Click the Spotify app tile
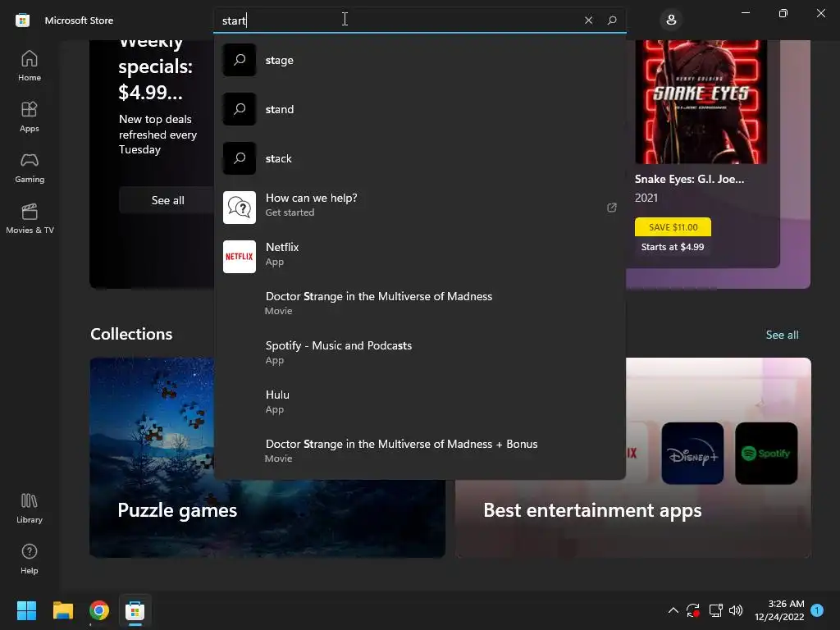Screen dimensions: 840x630 pyautogui.click(x=766, y=453)
